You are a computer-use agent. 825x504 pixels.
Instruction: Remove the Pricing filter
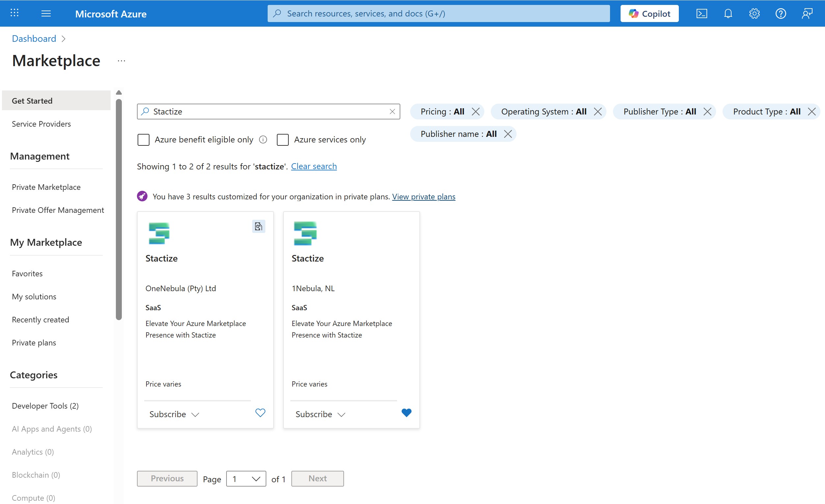tap(475, 112)
